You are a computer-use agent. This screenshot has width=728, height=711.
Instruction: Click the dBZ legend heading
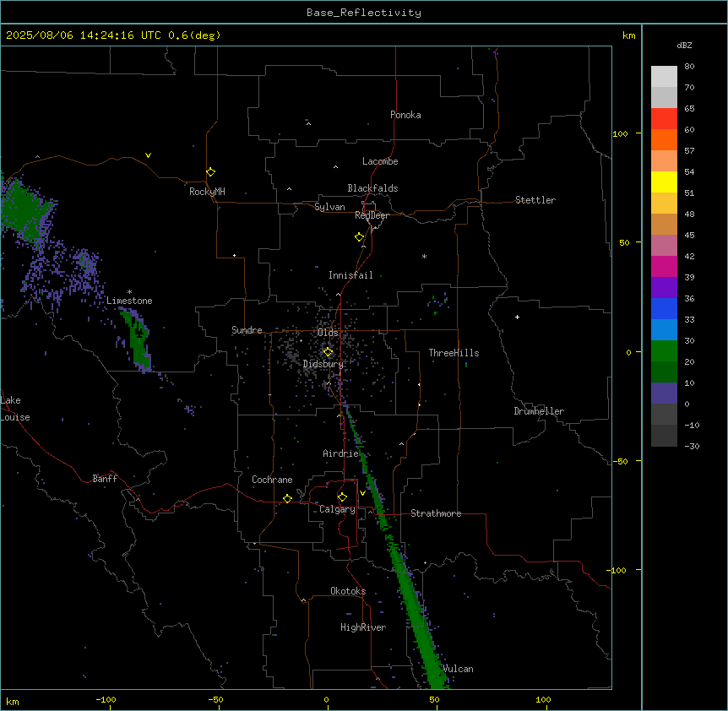684,45
